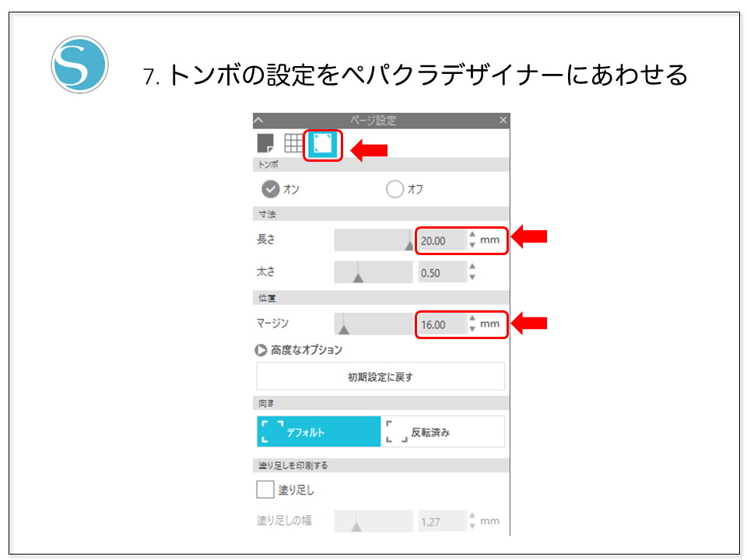Click the トンボ section header

381,165
